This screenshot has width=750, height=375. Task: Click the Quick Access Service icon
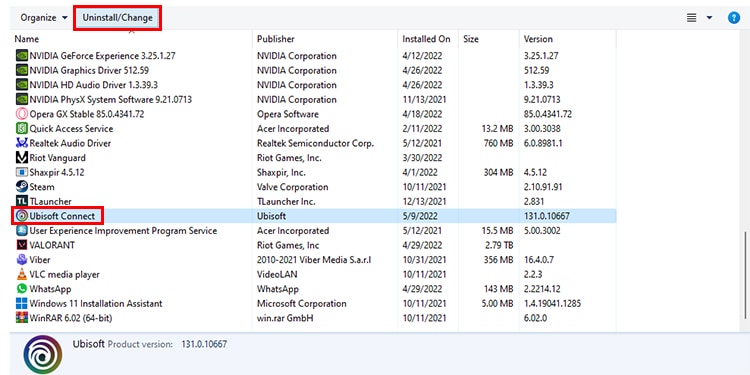click(x=22, y=129)
